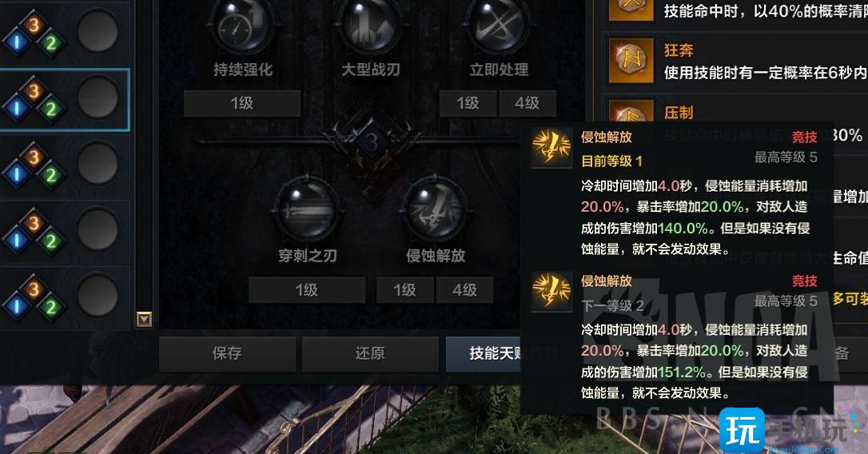Select the 持续强化 tripod skill icon
The image size is (868, 454).
click(x=242, y=25)
